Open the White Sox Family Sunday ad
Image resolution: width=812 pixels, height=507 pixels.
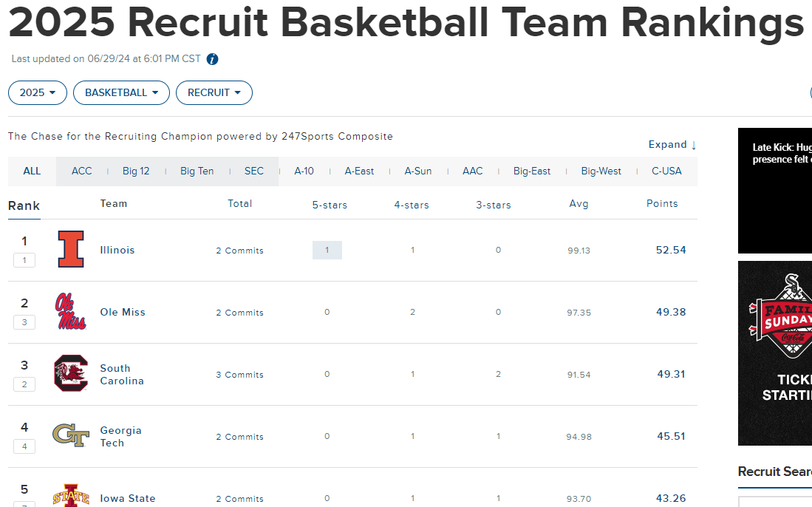[x=775, y=353]
